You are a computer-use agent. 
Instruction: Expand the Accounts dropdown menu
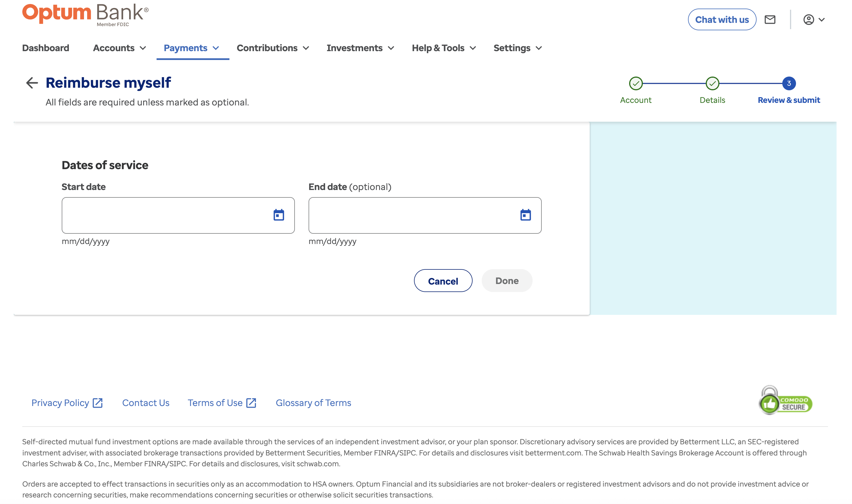tap(119, 48)
